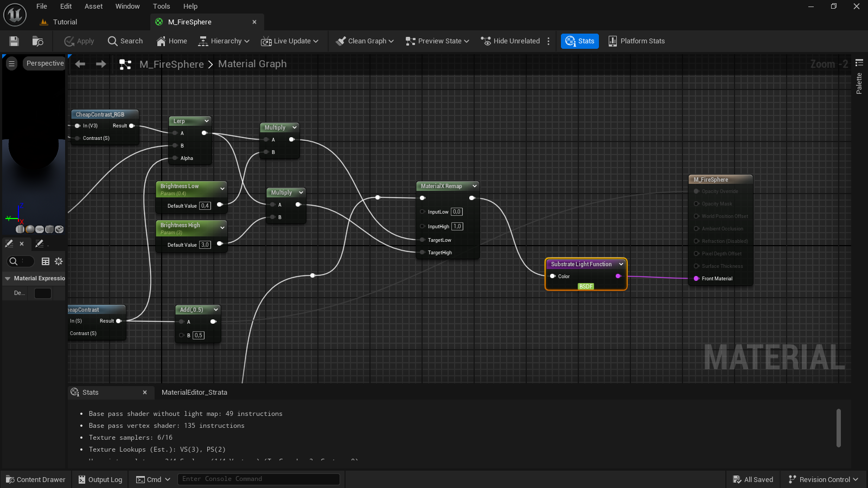
Task: Close the M_FireSphere tab
Action: tap(254, 22)
